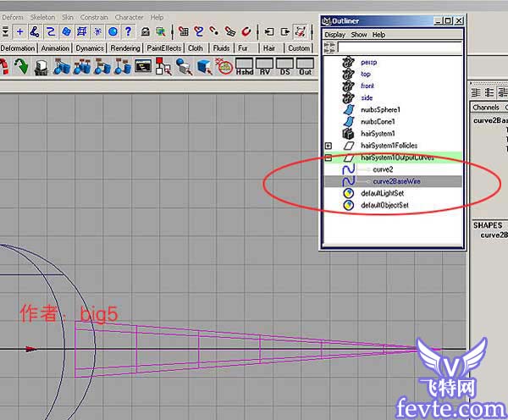Toggle the miscellaneous question-mark selection mask
This screenshot has width=508, height=420.
[x=129, y=32]
